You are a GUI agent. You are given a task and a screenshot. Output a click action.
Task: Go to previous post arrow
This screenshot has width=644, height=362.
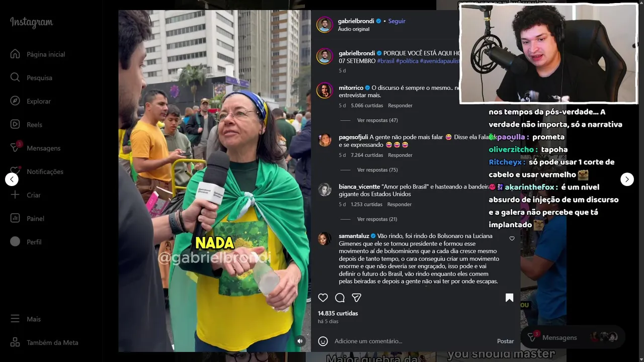[x=12, y=179]
